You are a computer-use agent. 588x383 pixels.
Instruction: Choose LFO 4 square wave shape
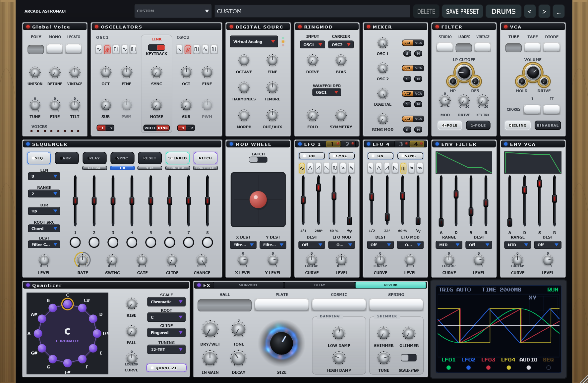pyautogui.click(x=403, y=168)
